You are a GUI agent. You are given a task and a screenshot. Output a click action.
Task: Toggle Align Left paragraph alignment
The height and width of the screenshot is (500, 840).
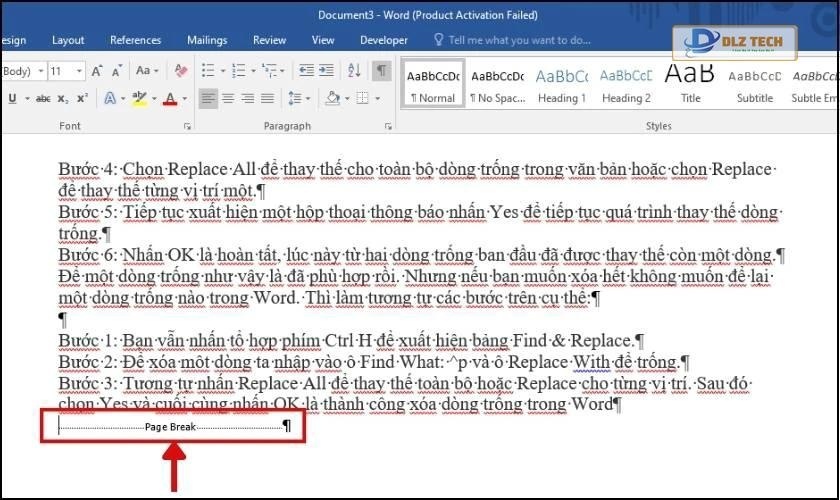pyautogui.click(x=208, y=99)
